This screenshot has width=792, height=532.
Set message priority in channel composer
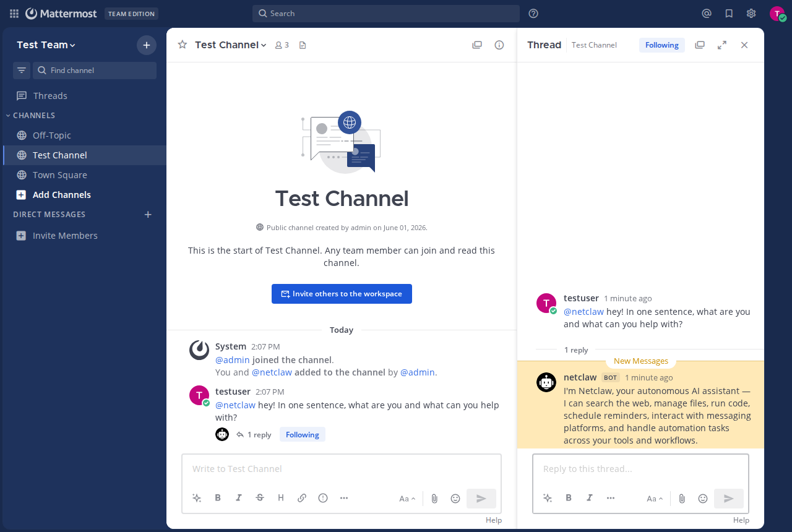click(323, 498)
